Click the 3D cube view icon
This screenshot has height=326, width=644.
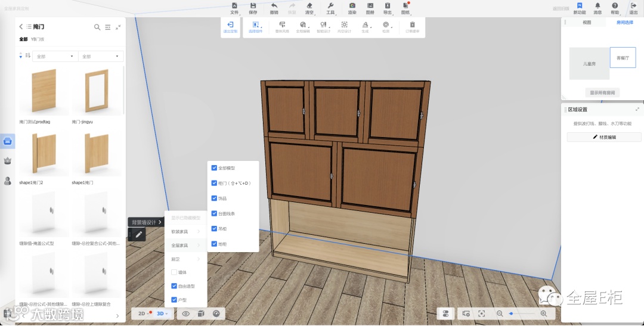point(201,313)
